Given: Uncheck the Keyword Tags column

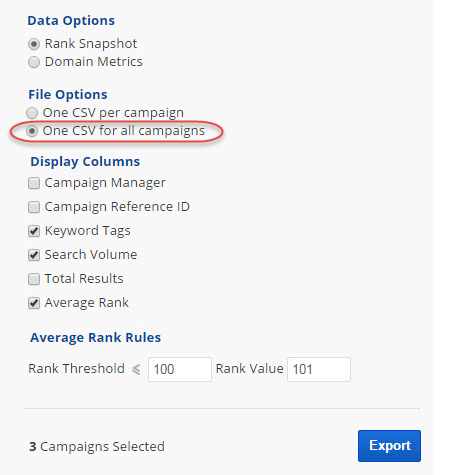Looking at the screenshot, I should coord(34,231).
